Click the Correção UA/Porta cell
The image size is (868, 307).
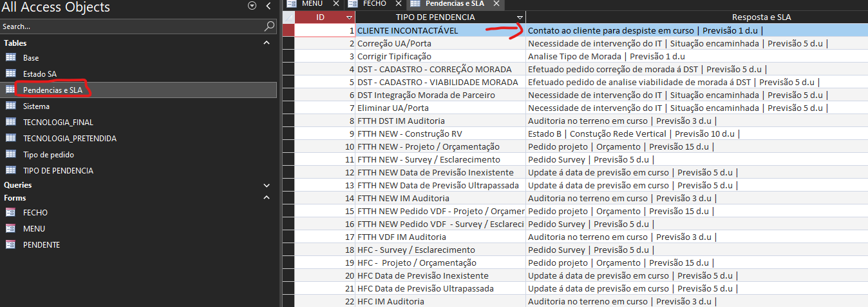pos(440,43)
